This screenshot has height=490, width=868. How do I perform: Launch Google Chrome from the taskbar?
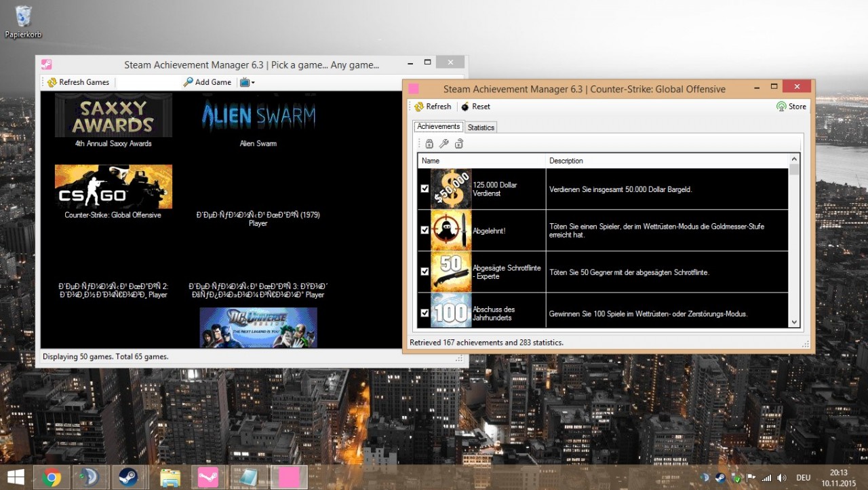click(x=51, y=478)
